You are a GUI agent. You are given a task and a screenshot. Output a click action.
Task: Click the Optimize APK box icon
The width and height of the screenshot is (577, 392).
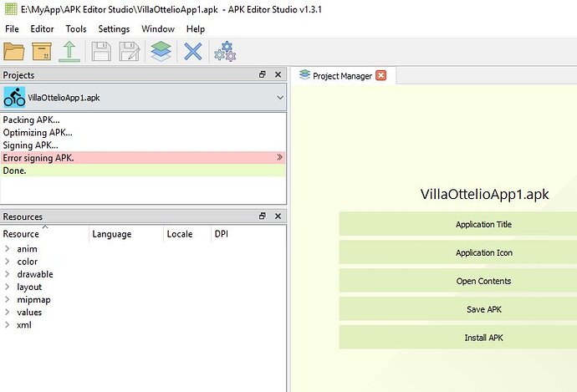pos(42,52)
